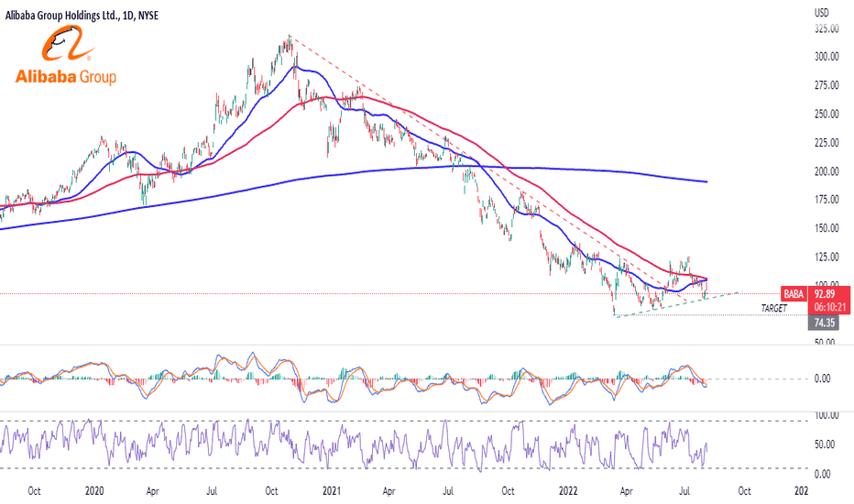854x504 pixels.
Task: Click the 0.00 label of MACD pane
Action: [x=822, y=378]
